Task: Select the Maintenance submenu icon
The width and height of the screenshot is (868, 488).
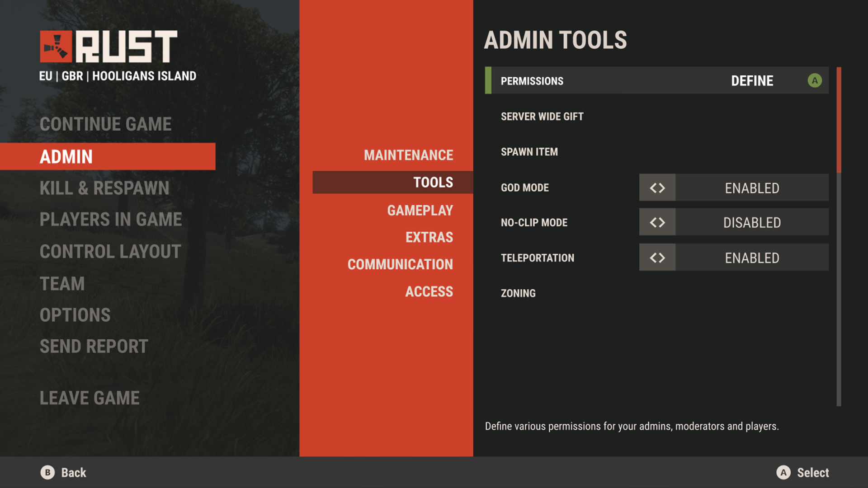Action: click(x=410, y=155)
